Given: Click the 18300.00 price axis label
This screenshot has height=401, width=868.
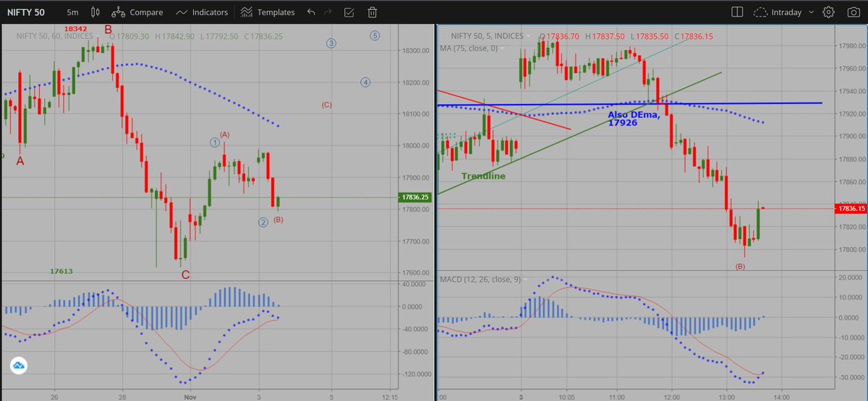Looking at the screenshot, I should 414,51.
